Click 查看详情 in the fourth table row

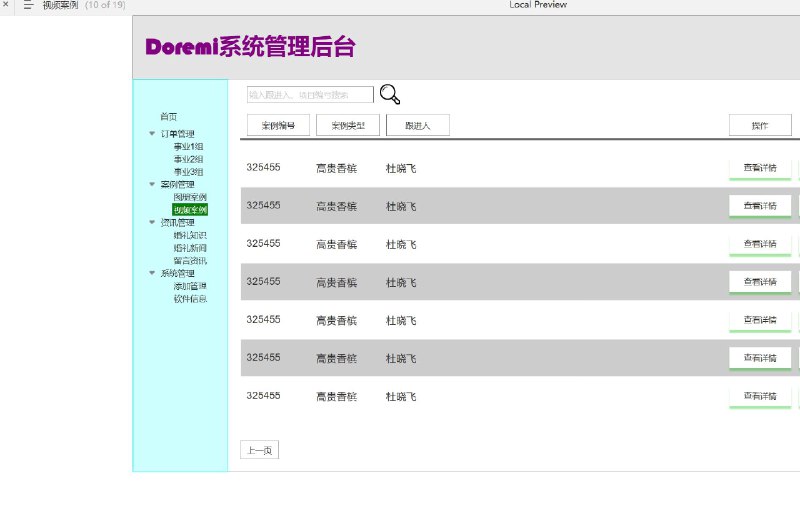pyautogui.click(x=760, y=282)
